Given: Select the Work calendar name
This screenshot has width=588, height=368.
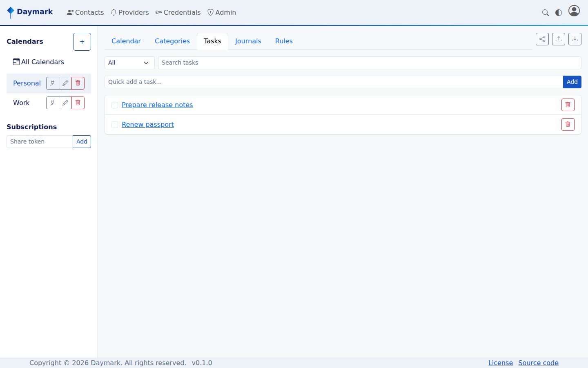Looking at the screenshot, I should pos(21,103).
